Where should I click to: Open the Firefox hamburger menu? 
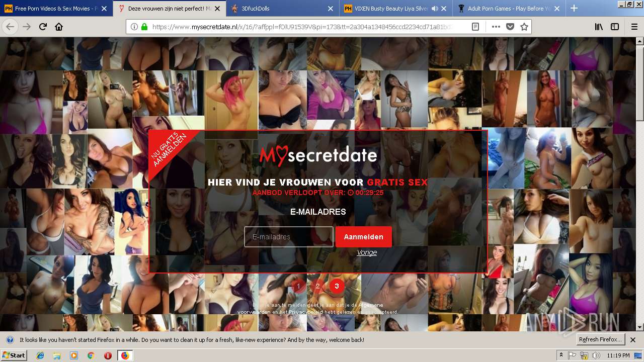coord(634,27)
